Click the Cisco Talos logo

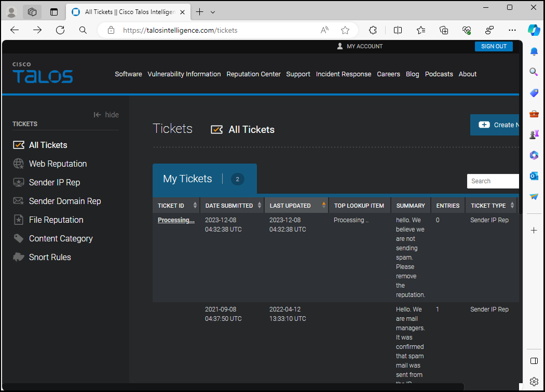click(43, 73)
